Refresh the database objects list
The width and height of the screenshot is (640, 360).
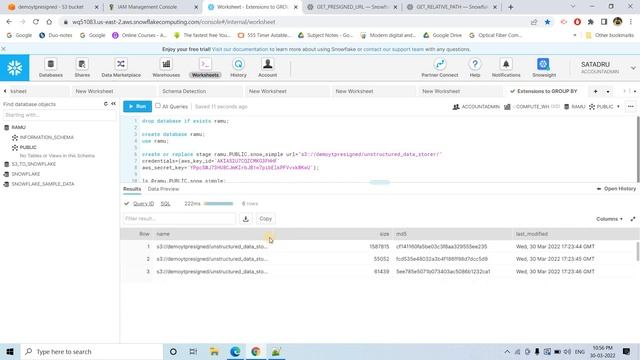coord(106,104)
